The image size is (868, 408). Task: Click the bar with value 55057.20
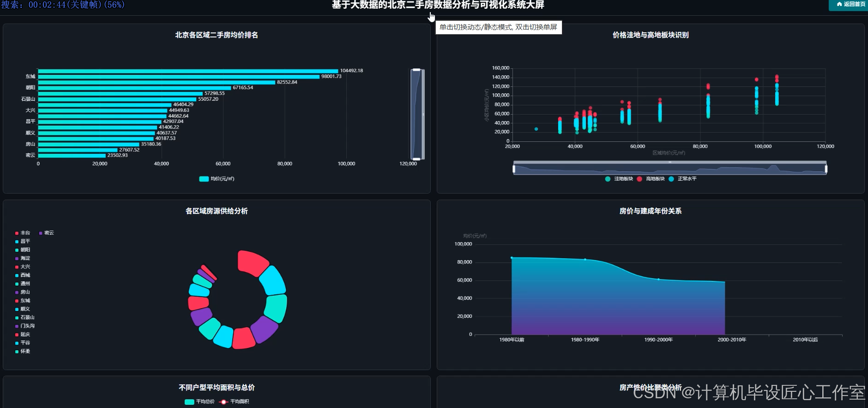[117, 99]
